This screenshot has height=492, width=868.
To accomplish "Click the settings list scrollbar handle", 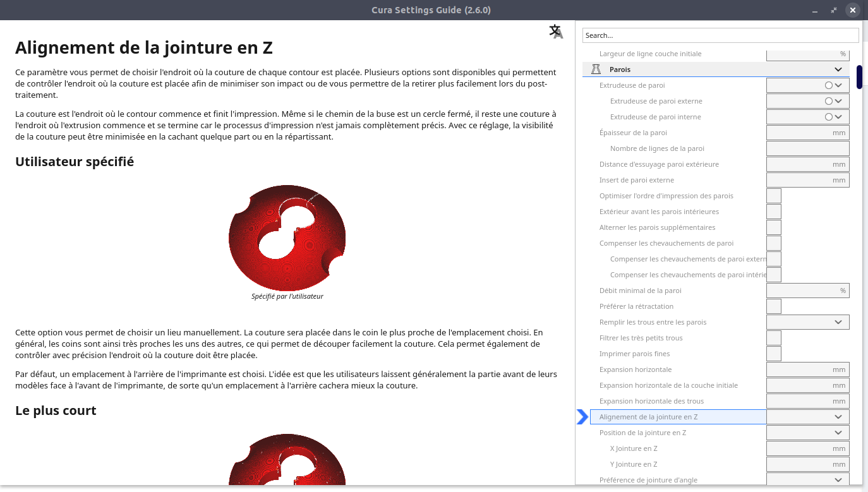I will 859,77.
